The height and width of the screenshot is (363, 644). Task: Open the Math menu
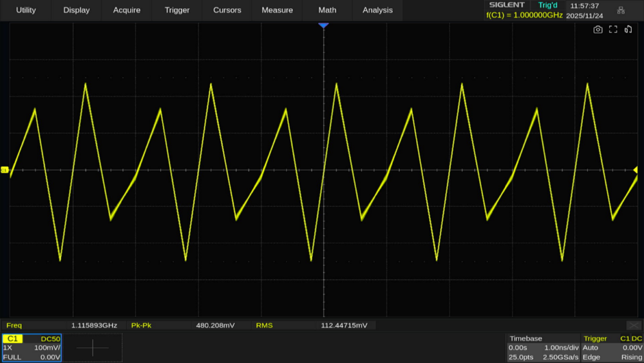click(x=327, y=10)
